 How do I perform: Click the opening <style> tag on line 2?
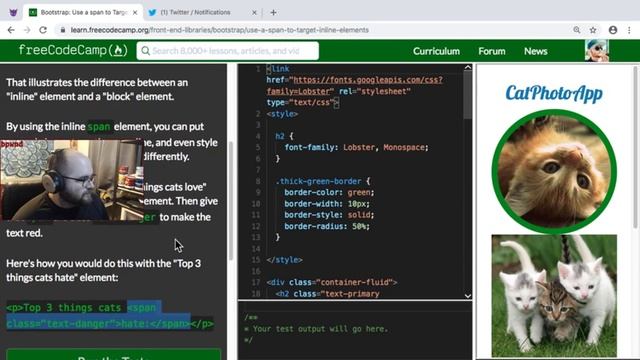[282, 114]
